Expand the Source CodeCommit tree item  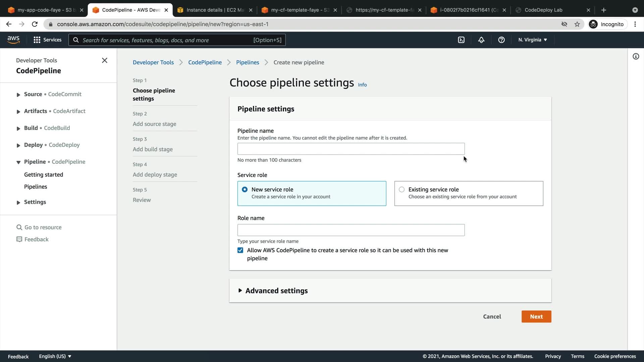click(x=18, y=95)
